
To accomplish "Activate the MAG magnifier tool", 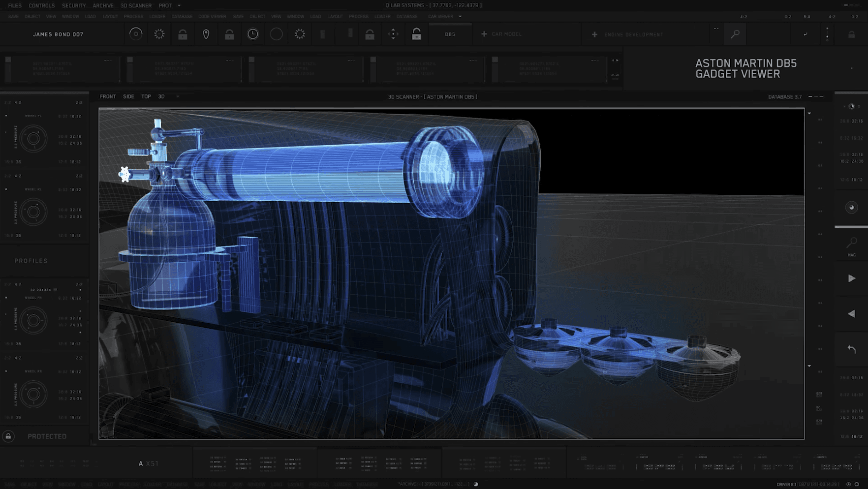I will pos(851,244).
